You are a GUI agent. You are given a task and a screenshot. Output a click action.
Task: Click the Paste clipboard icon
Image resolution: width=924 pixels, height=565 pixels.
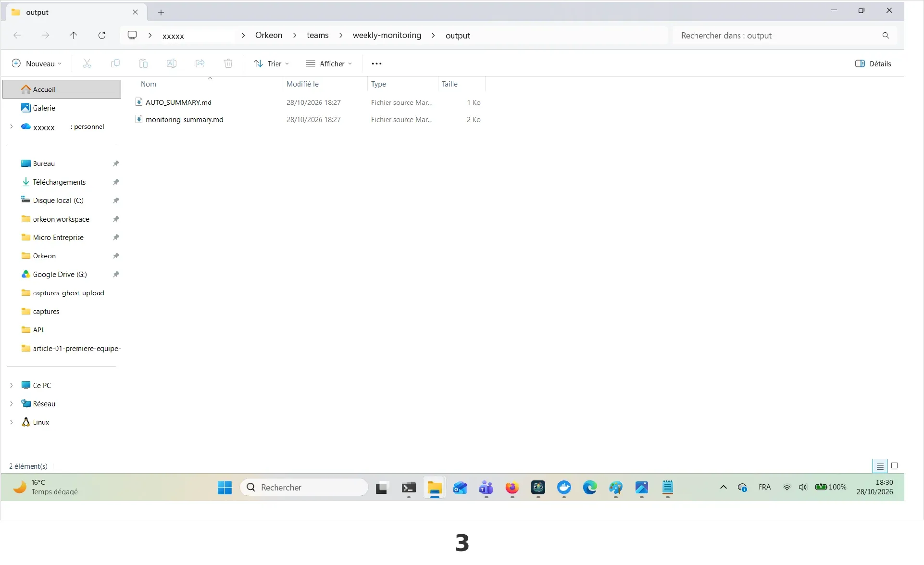click(143, 63)
